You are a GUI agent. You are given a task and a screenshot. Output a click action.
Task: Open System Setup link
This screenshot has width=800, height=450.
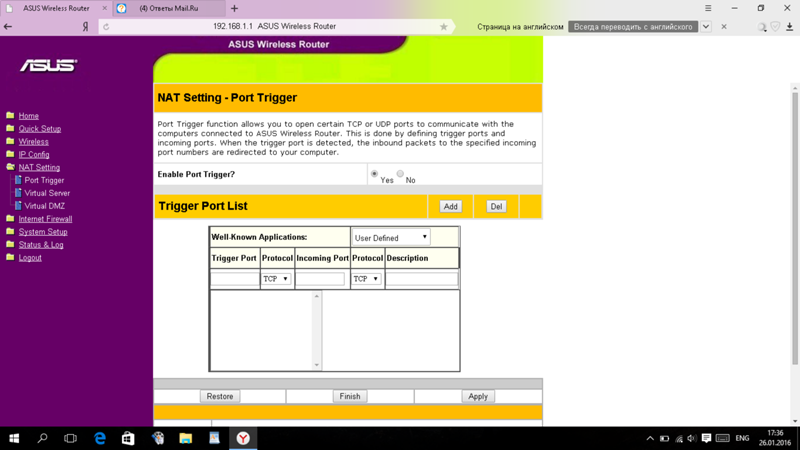[43, 232]
